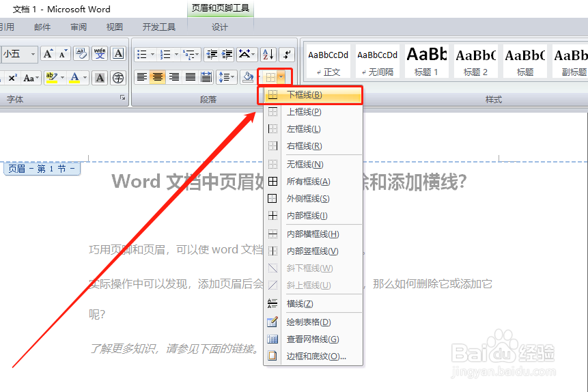
Task: Apply the 标题 2 style
Action: coord(476,61)
